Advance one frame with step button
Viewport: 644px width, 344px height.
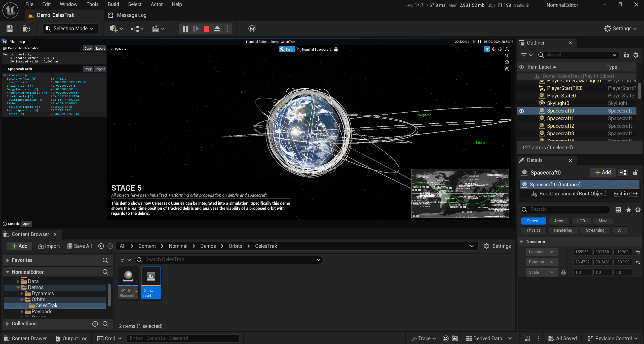click(x=196, y=29)
